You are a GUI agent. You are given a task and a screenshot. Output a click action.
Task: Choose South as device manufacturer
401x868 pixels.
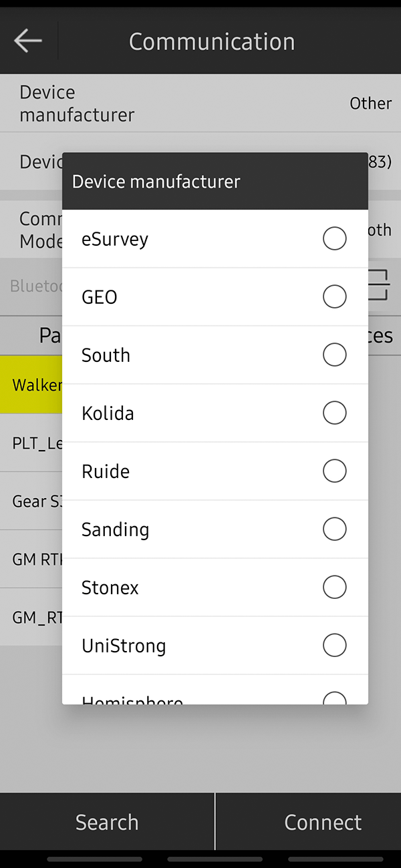[334, 355]
